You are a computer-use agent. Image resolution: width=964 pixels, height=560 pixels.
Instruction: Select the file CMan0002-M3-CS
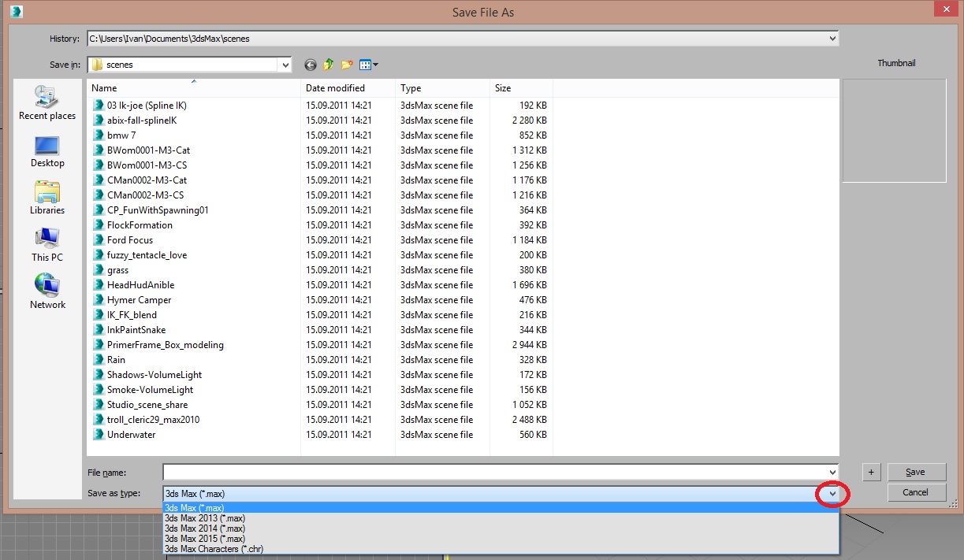[145, 195]
